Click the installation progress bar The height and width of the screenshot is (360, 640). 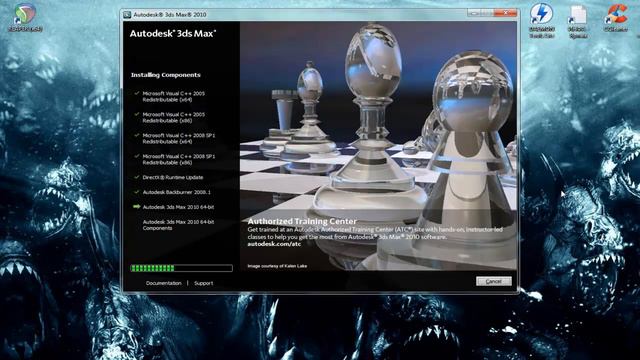pos(181,268)
